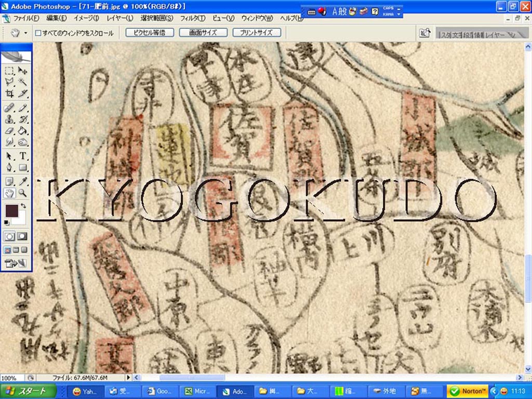Select the Rectangular Marquee tool
This screenshot has width=532, height=399.
pyautogui.click(x=9, y=71)
